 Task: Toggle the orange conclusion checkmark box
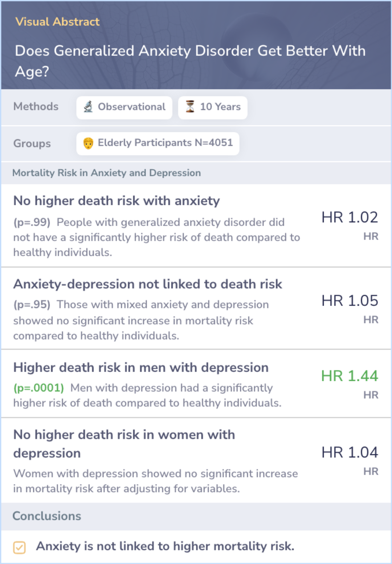[x=19, y=547]
